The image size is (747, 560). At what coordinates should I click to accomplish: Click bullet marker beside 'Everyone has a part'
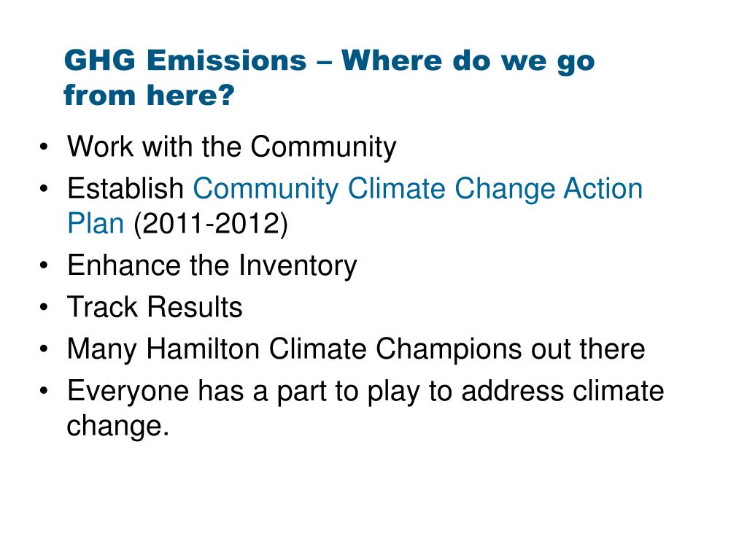[x=44, y=391]
